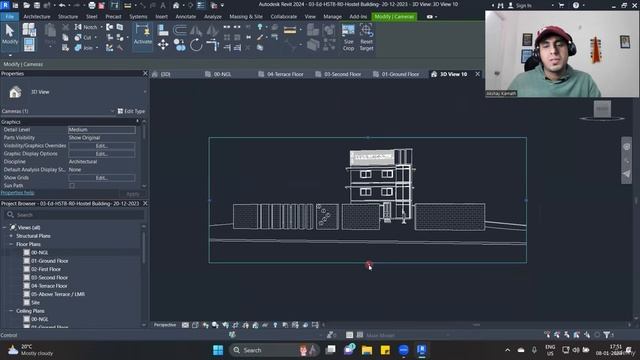The width and height of the screenshot is (640, 360).
Task: Open navigation wheel in view navigation bar
Action: pos(627,147)
